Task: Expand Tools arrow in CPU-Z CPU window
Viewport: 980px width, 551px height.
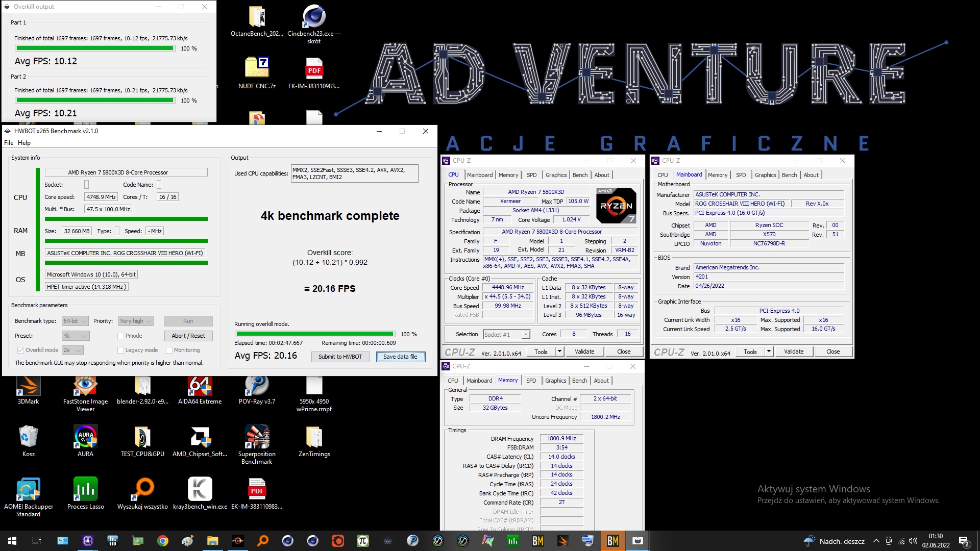Action: pyautogui.click(x=559, y=352)
